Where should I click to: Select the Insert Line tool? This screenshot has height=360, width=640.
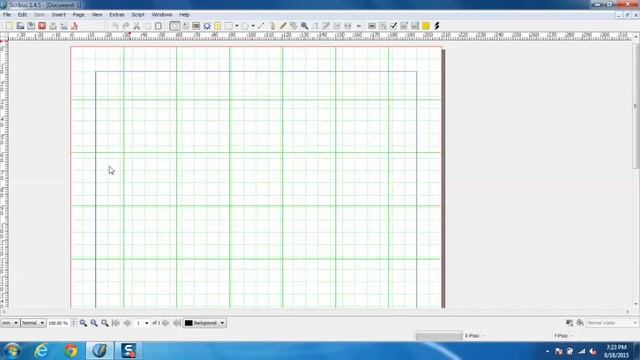pos(261,26)
